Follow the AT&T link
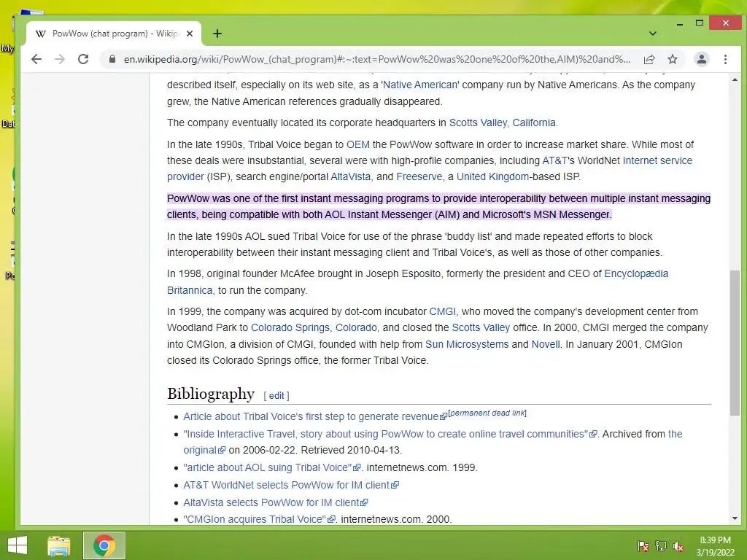 pyautogui.click(x=554, y=160)
